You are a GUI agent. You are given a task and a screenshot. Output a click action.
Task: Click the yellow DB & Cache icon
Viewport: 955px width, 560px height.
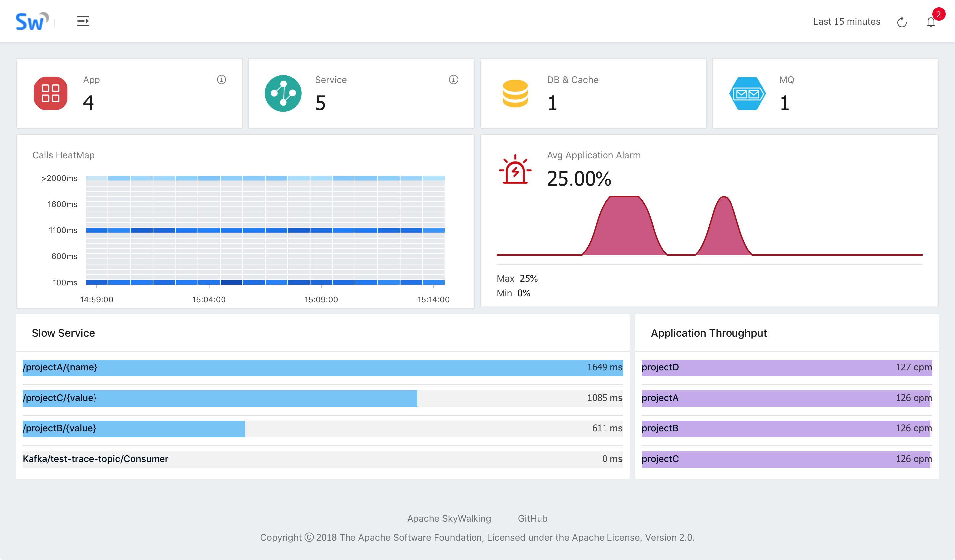pyautogui.click(x=515, y=93)
